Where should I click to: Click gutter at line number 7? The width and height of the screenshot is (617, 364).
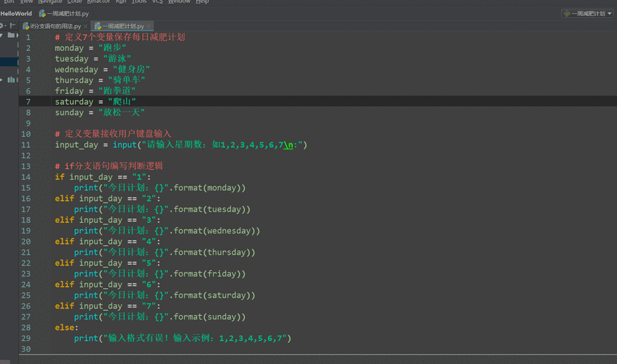28,102
